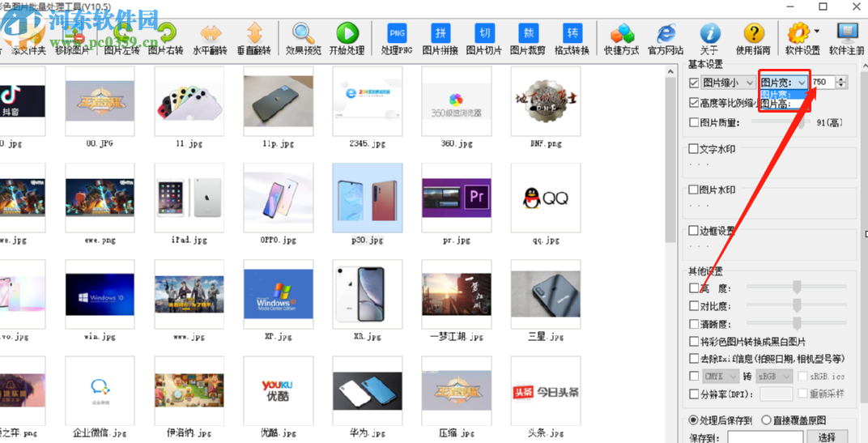Click the 对比度 contrast slider
Image resolution: width=868 pixels, height=443 pixels.
click(x=797, y=305)
